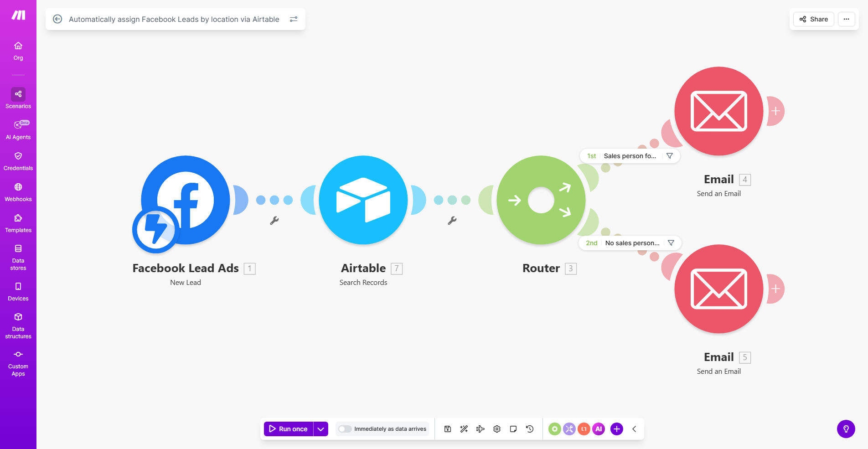Open scenario settings gear icon

pos(497,429)
